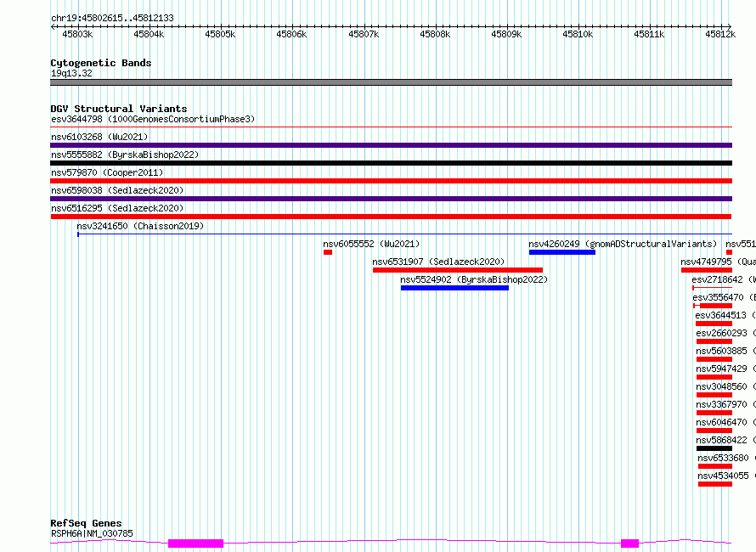Open the nsv5555882 (ByrskaBishop2022) variant label
The height and width of the screenshot is (552, 756).
click(x=125, y=155)
